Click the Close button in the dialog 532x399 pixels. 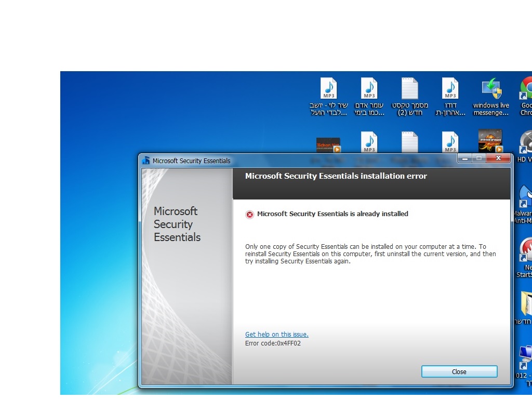459,371
